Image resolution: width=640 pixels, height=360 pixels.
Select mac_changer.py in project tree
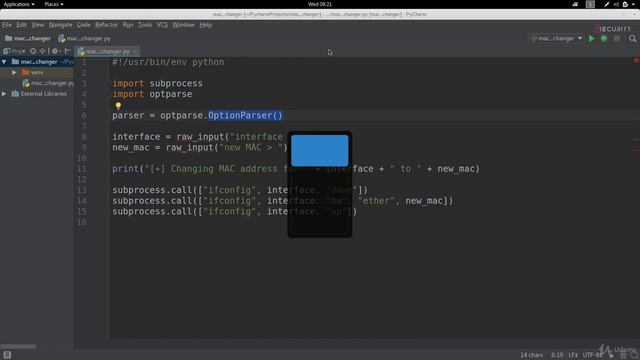(49, 83)
